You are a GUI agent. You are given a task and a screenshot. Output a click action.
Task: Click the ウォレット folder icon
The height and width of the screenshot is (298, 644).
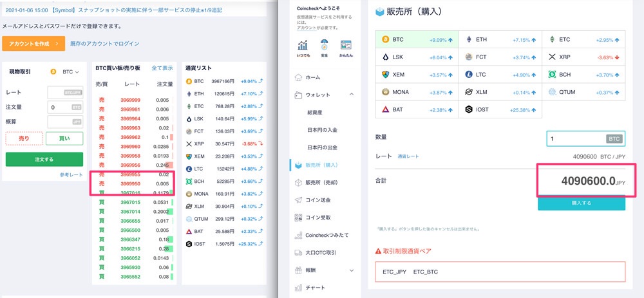click(298, 95)
